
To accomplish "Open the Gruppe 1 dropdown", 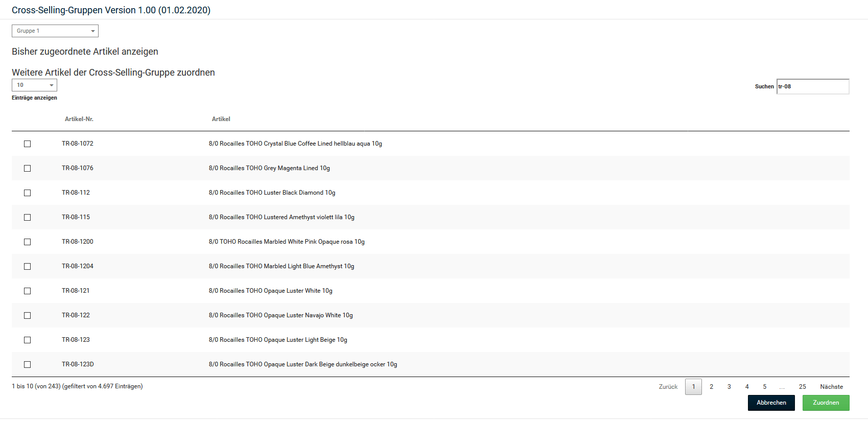I will click(55, 31).
